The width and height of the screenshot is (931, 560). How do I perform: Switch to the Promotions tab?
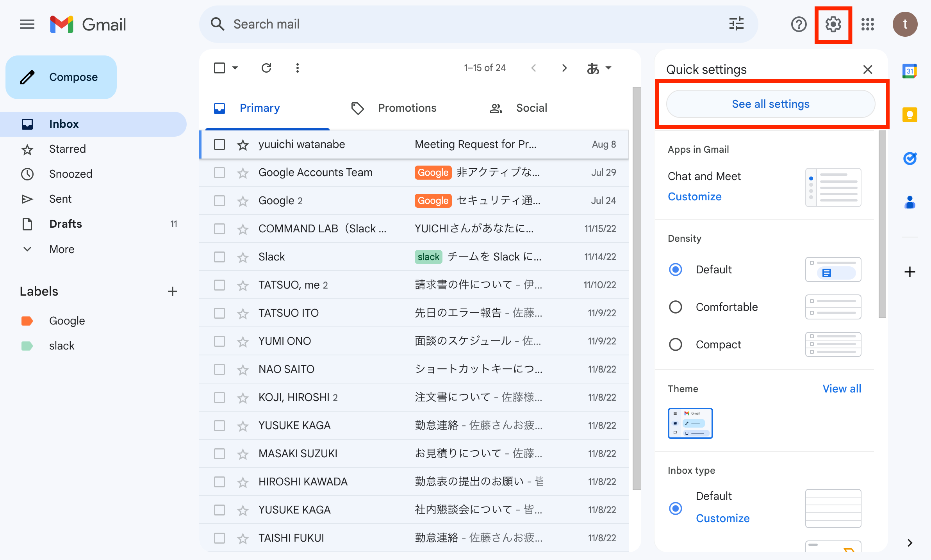pos(407,108)
